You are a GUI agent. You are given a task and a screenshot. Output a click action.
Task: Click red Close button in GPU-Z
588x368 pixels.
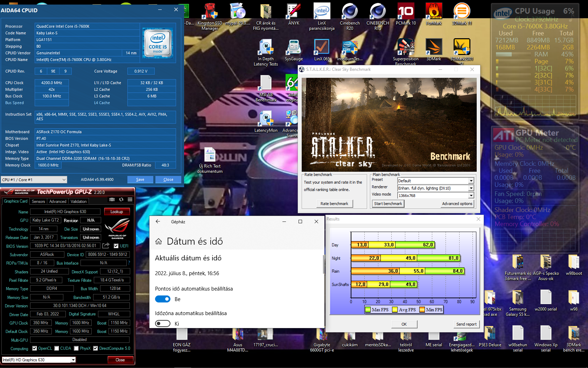pos(120,360)
